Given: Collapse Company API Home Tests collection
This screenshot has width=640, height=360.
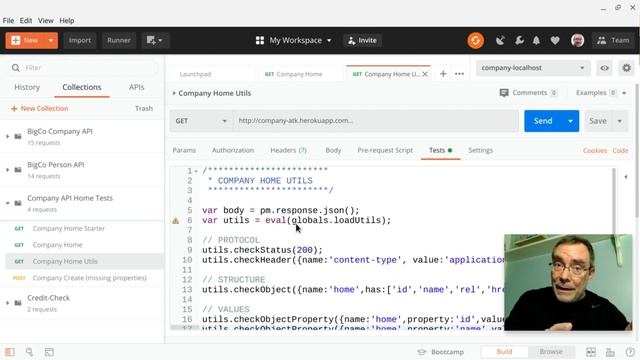Looking at the screenshot, I should coord(7,203).
